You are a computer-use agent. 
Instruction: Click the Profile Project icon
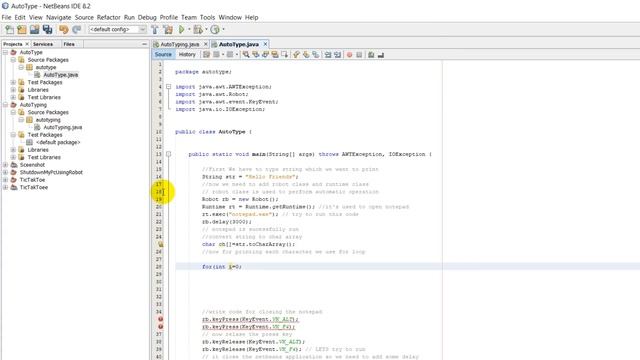click(215, 29)
